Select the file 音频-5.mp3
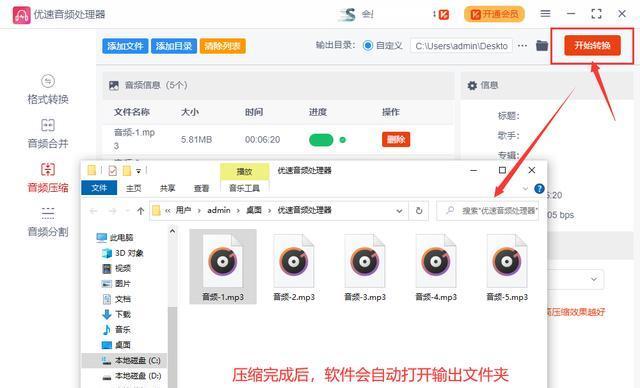This screenshot has width=640, height=388. click(x=507, y=267)
